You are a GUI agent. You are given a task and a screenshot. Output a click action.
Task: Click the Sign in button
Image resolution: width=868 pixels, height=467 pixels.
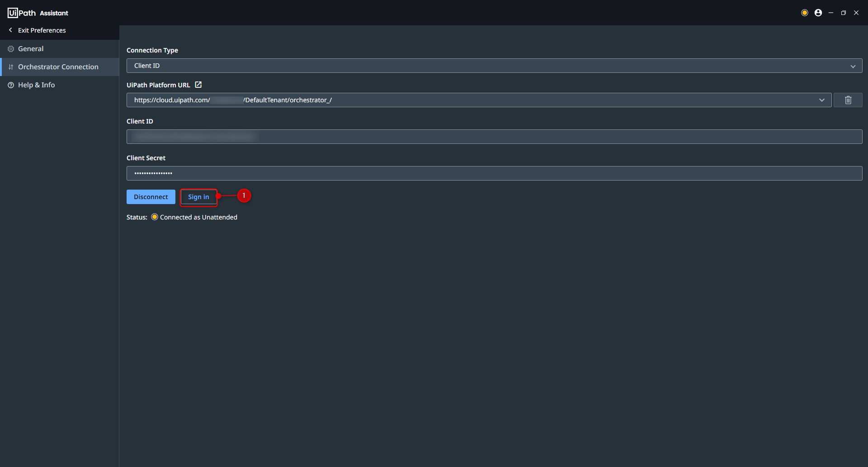coord(198,197)
